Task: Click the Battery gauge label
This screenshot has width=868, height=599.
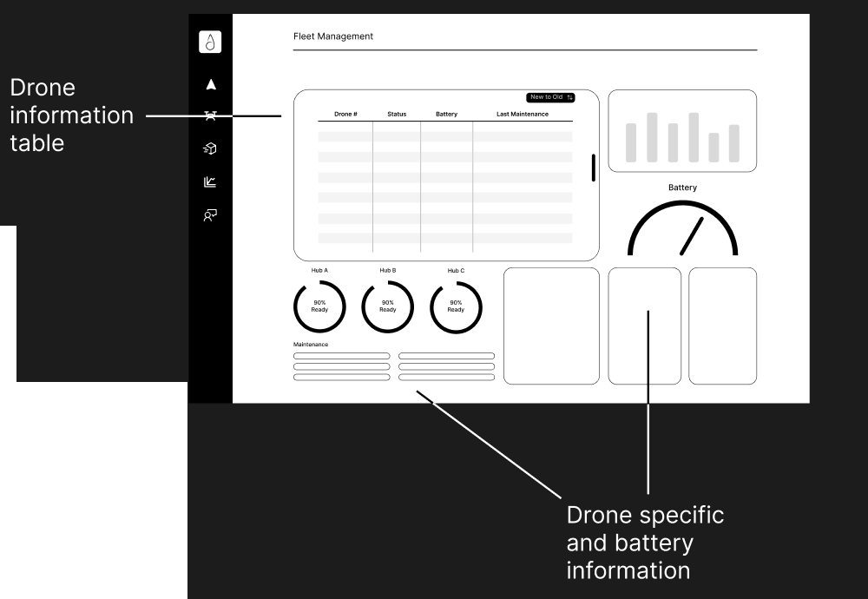Action: pyautogui.click(x=682, y=188)
